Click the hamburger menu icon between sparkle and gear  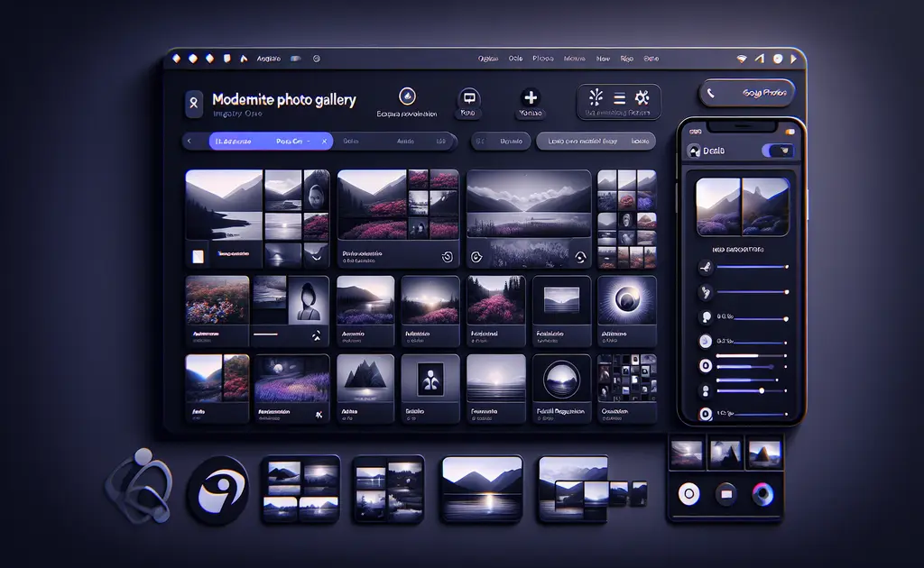coord(620,99)
